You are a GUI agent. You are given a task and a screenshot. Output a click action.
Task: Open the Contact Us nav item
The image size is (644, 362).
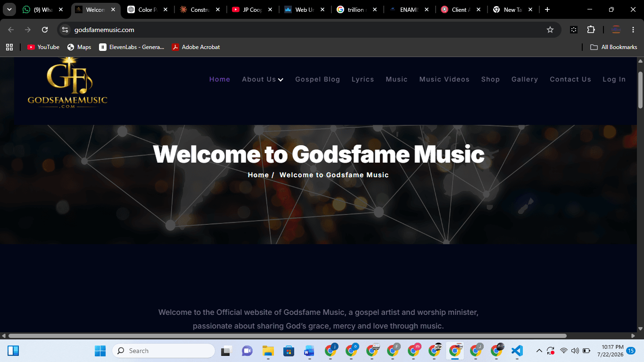[570, 79]
